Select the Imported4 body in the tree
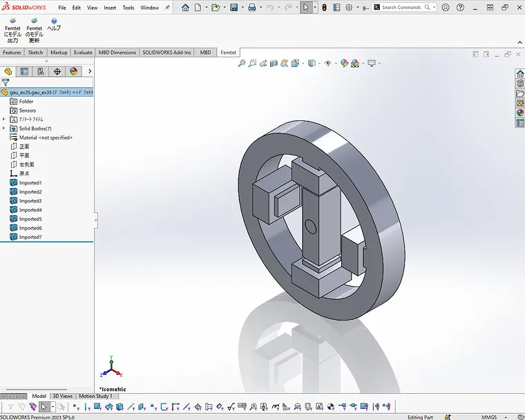 pyautogui.click(x=30, y=210)
